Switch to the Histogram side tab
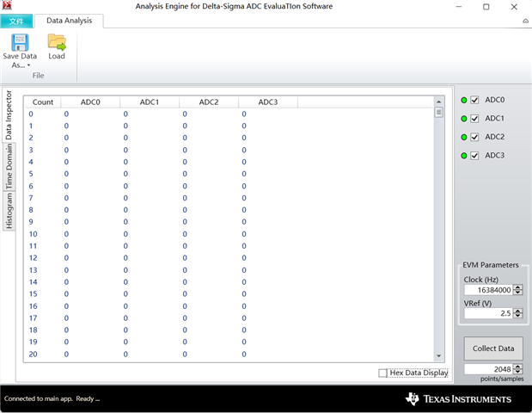The height and width of the screenshot is (413, 532). click(9, 211)
